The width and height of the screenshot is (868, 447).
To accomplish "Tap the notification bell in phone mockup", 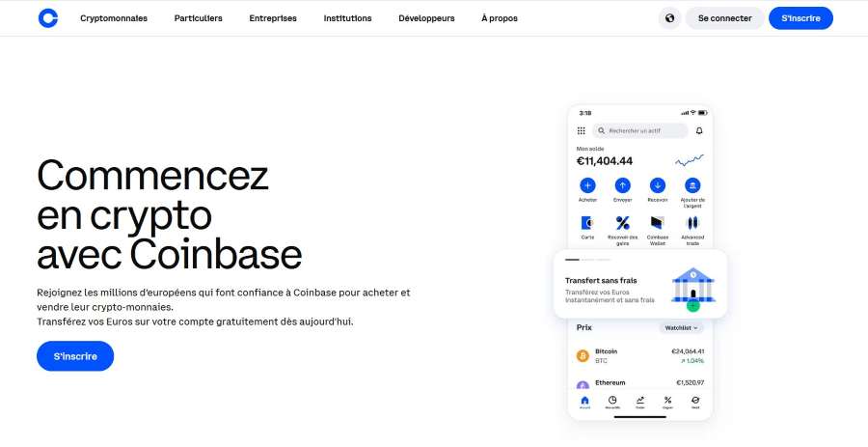I will (699, 130).
